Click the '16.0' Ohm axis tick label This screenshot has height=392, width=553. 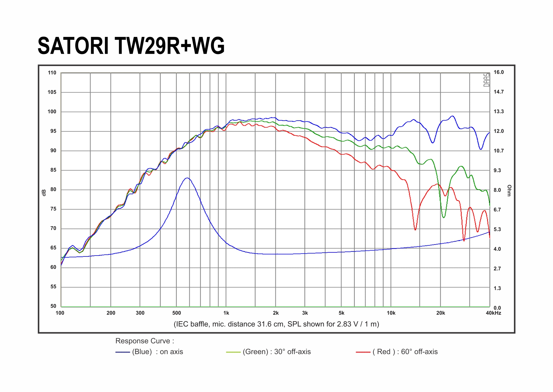[x=499, y=72]
